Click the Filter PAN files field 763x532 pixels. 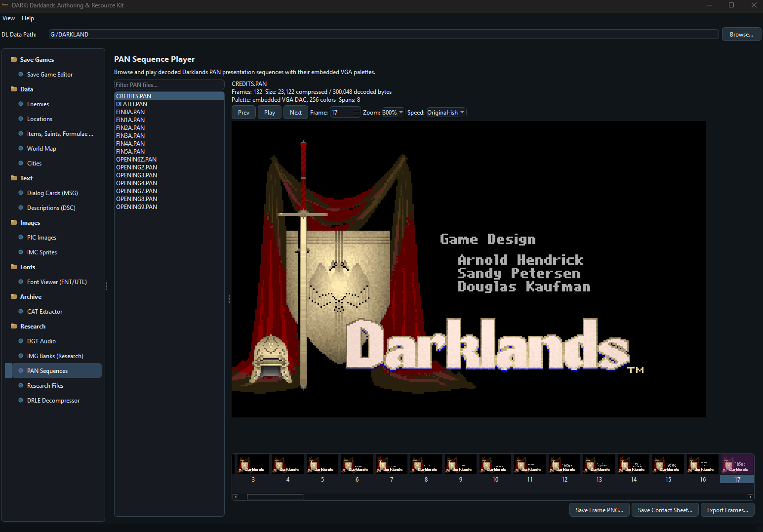click(x=169, y=84)
